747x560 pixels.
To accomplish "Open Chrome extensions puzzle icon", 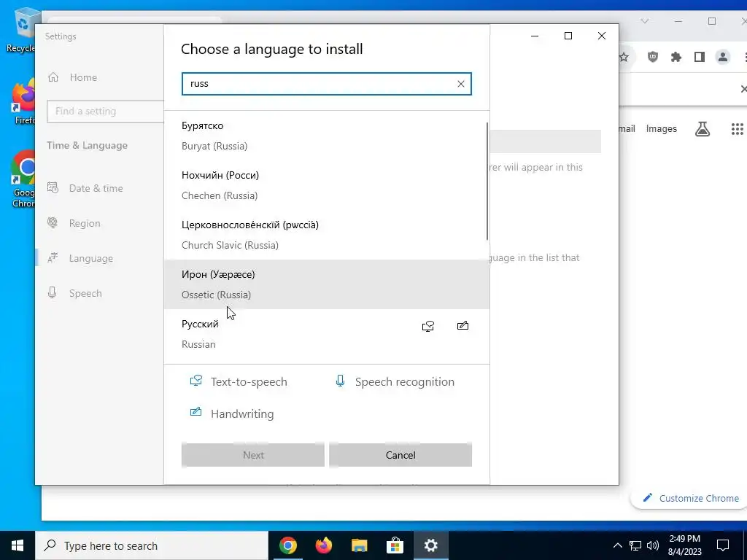I will point(676,57).
